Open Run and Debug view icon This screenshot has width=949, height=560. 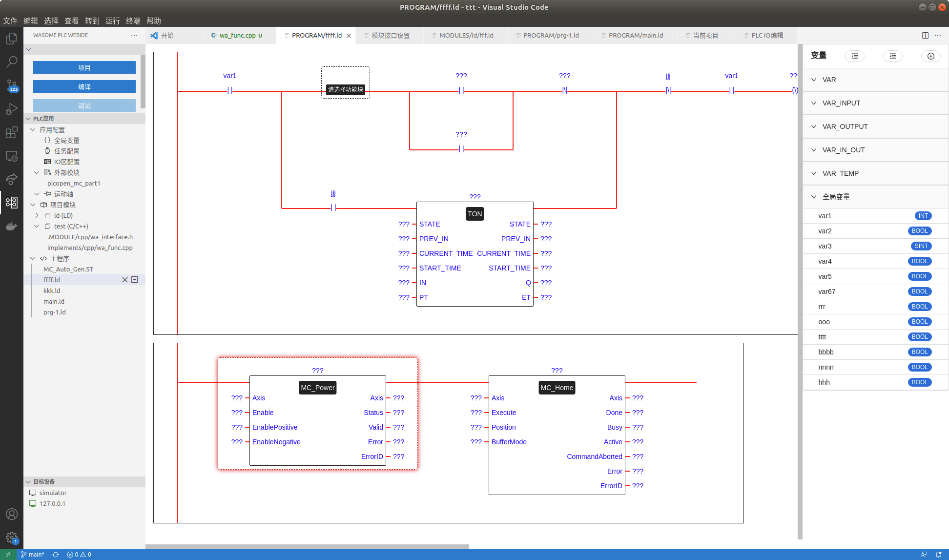[x=11, y=109]
